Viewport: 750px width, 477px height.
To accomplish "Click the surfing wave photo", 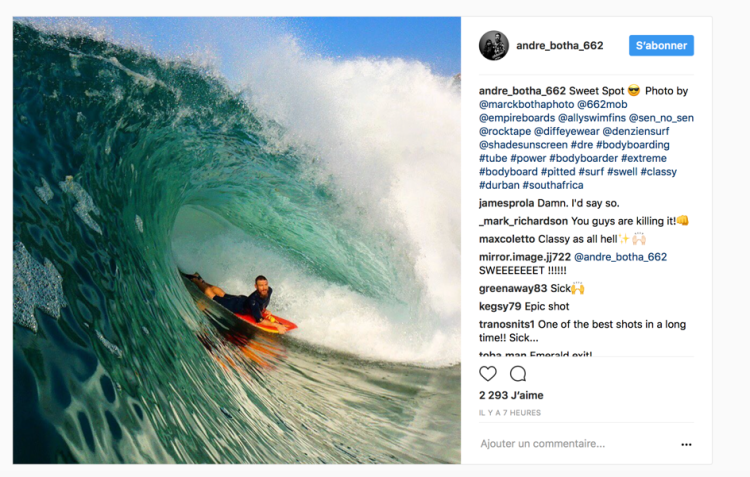I will click(x=237, y=240).
